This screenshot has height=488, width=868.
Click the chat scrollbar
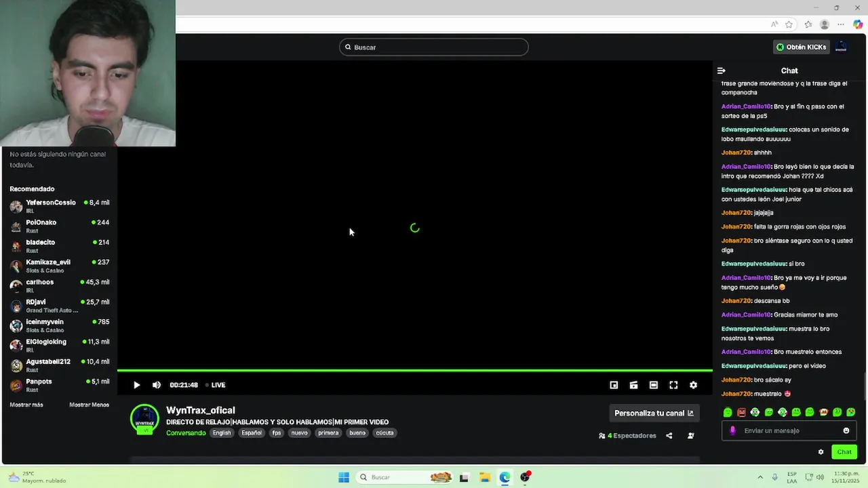click(x=865, y=386)
